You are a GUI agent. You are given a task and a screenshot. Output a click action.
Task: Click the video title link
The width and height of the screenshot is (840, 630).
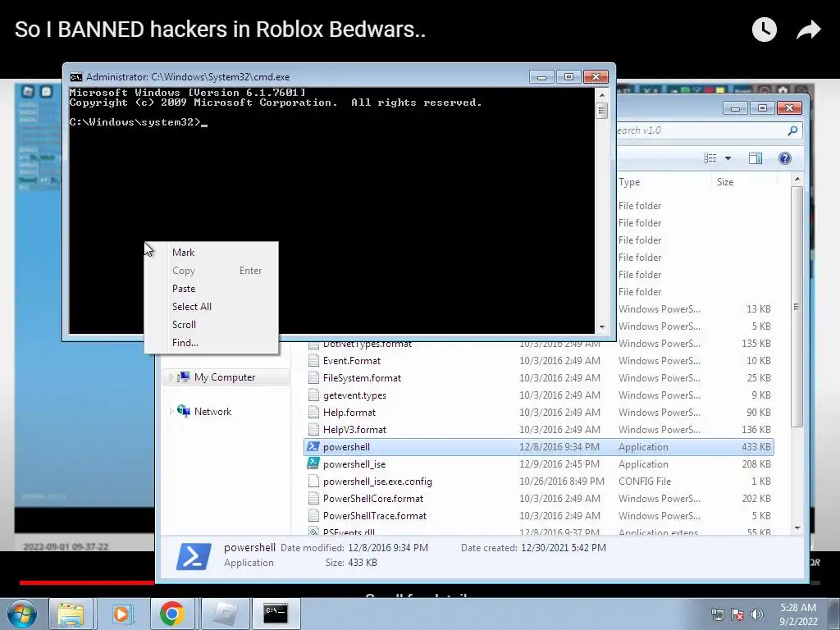coord(220,30)
